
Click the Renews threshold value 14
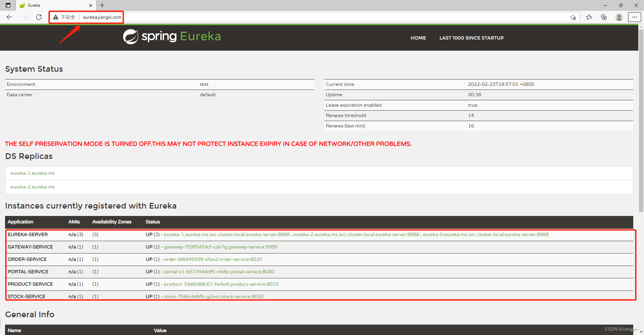point(471,115)
